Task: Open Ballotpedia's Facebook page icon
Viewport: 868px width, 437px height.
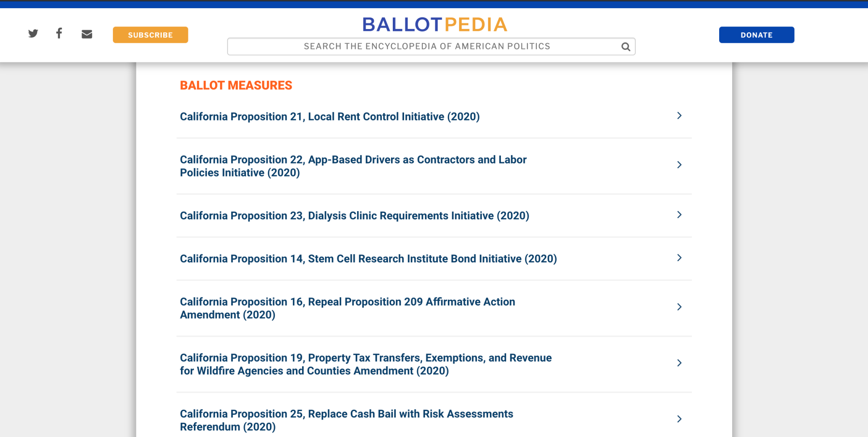Action: [x=59, y=33]
